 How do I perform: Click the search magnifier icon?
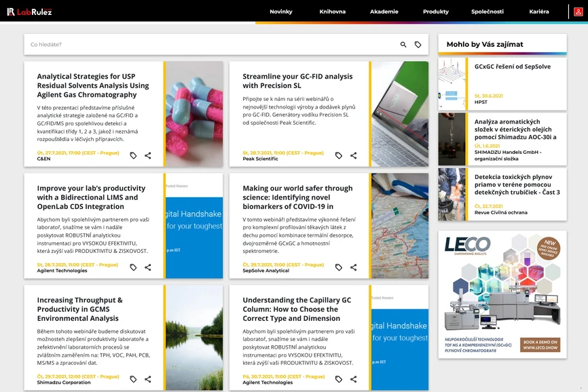[403, 43]
